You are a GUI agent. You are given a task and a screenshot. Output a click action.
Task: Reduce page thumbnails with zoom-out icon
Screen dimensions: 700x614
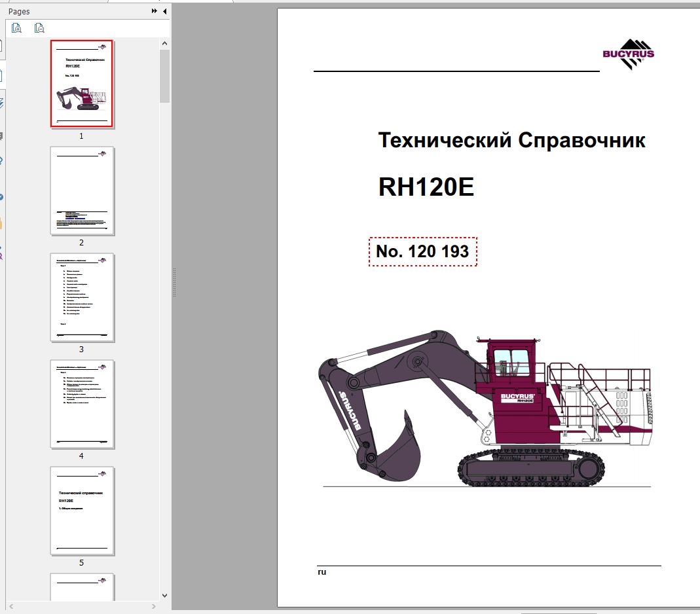39,27
